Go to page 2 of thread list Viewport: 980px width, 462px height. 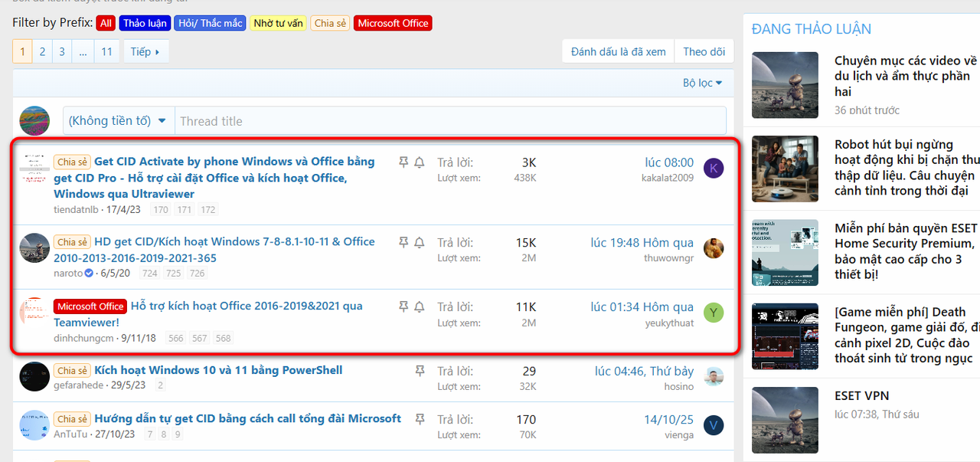[x=42, y=51]
